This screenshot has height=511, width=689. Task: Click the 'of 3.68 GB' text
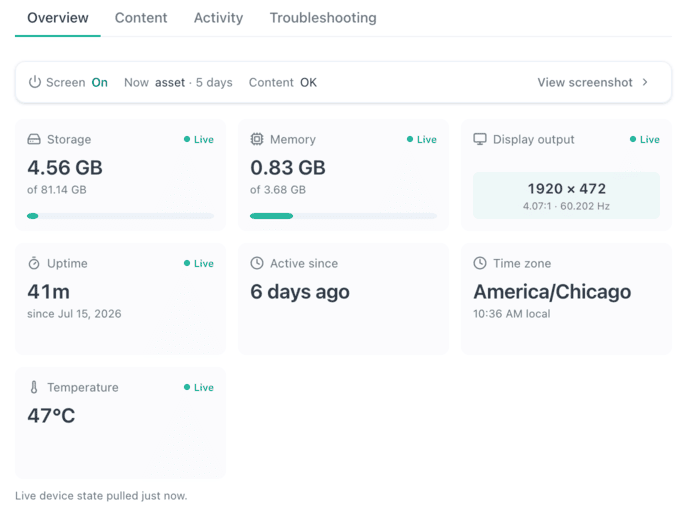[x=278, y=190]
